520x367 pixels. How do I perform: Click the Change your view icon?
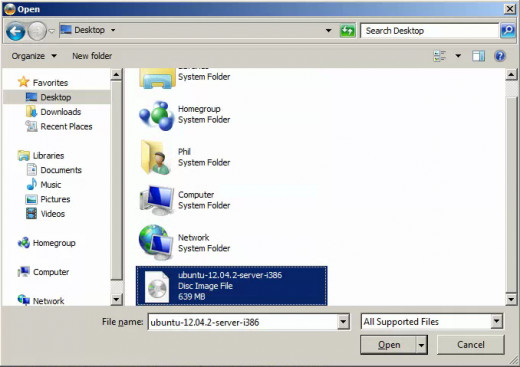(440, 56)
